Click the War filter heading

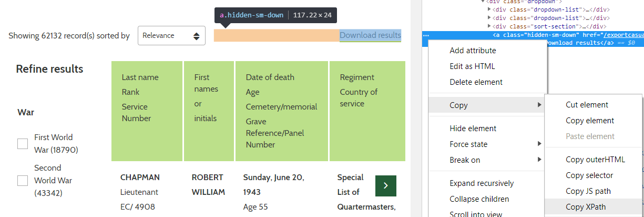coord(26,113)
